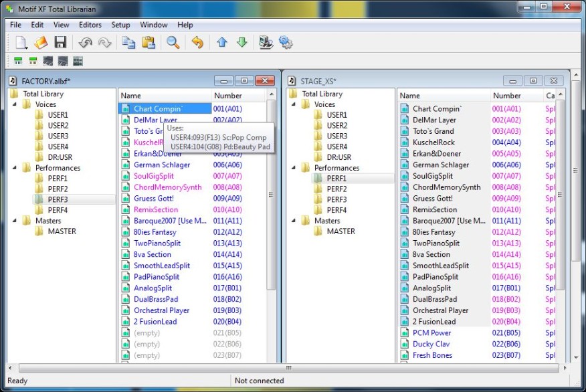The height and width of the screenshot is (392, 586).
Task: Open the Help menu
Action: 185,25
